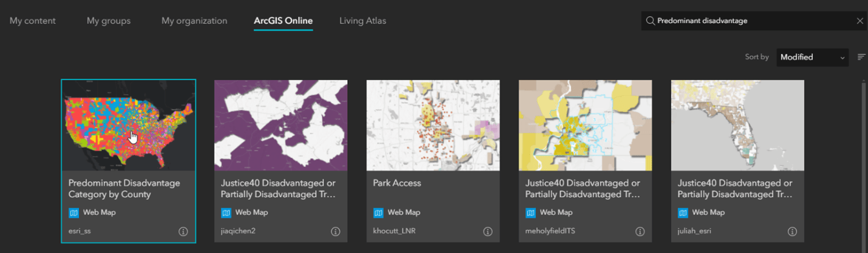
Task: Click Justice40 title on jiaqichen2 card
Action: click(279, 189)
